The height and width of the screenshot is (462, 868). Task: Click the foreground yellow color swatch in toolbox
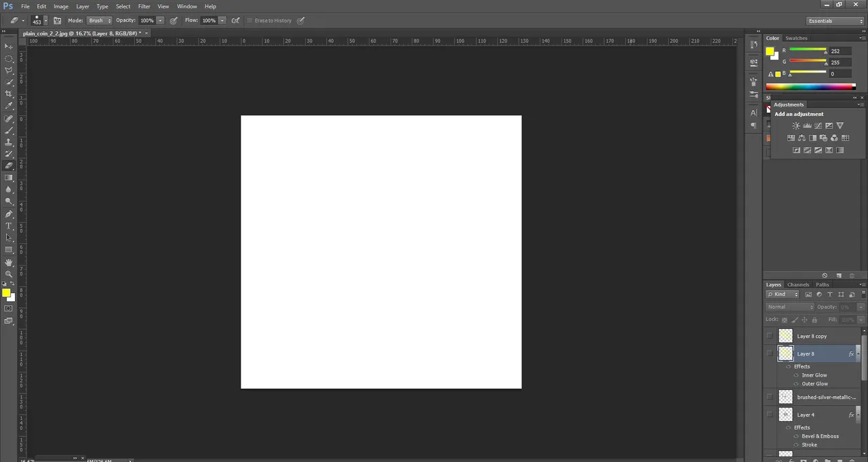(x=6, y=292)
